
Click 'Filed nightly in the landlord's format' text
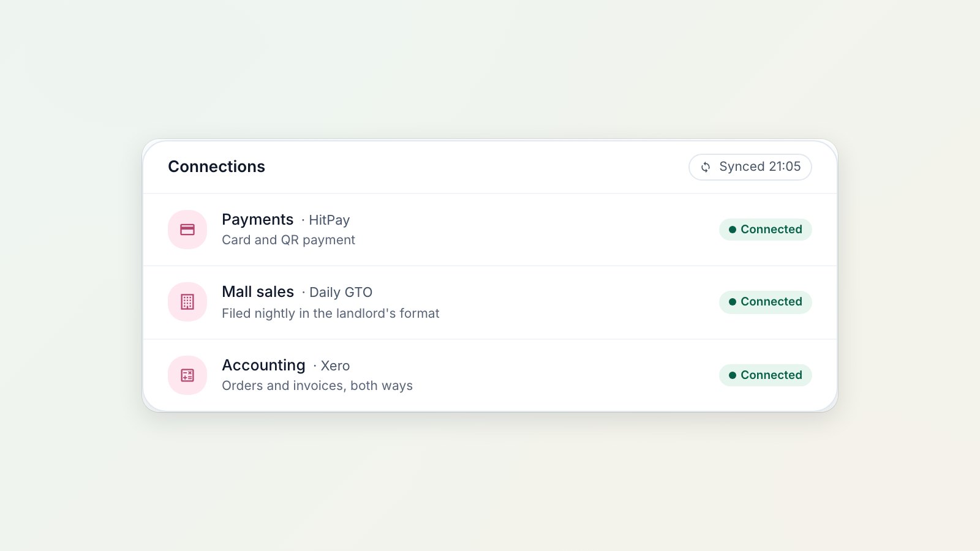tap(331, 313)
